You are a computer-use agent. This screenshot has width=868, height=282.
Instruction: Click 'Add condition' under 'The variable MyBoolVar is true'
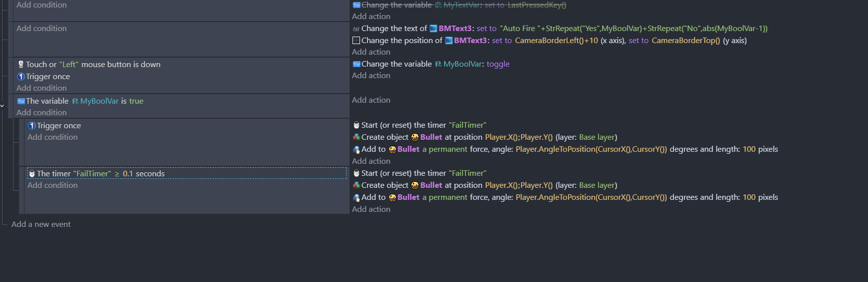pyautogui.click(x=41, y=113)
